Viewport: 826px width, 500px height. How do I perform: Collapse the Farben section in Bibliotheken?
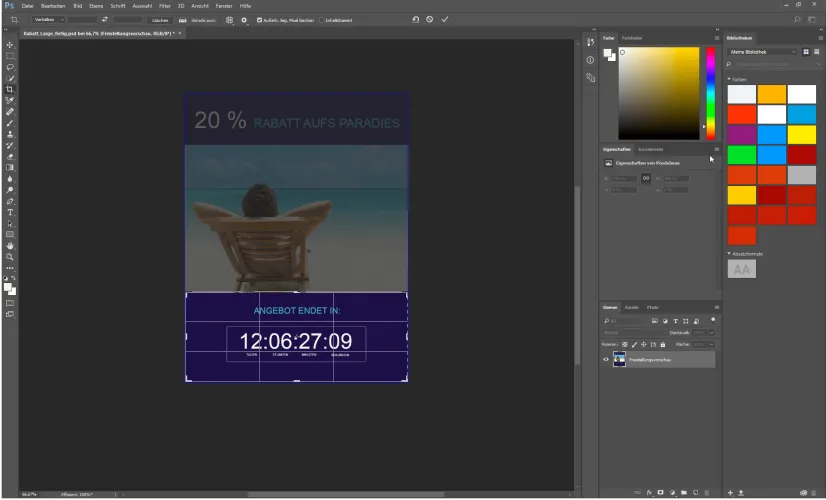click(x=729, y=79)
